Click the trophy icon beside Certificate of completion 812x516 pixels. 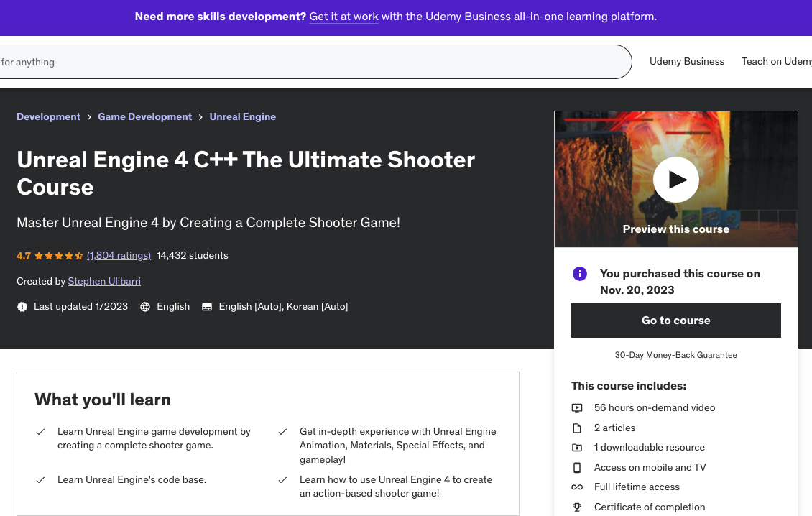point(577,507)
